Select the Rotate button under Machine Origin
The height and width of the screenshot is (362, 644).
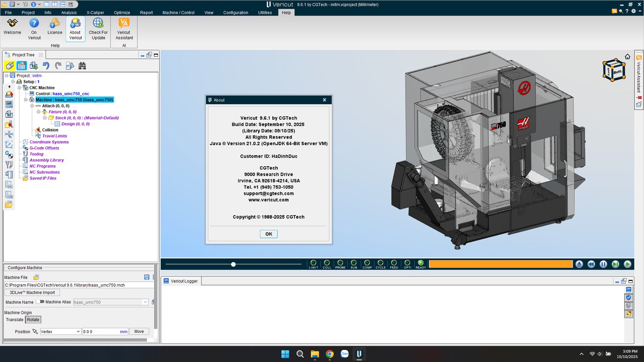33,319
